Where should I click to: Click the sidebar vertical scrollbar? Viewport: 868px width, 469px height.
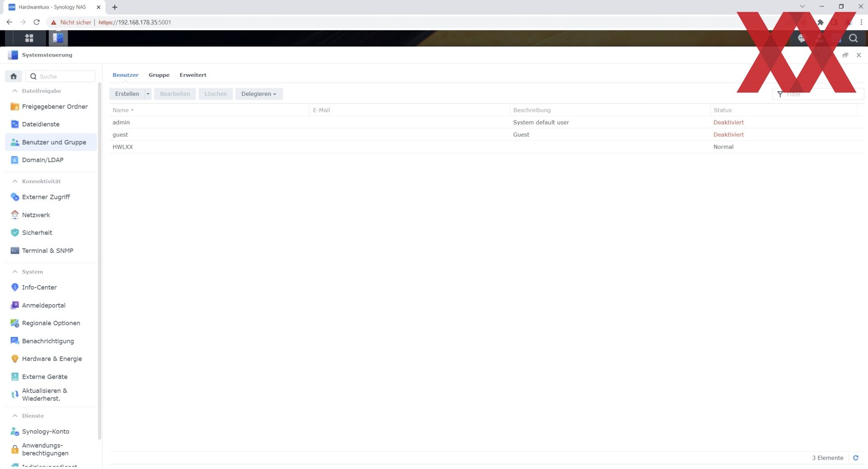click(99, 261)
